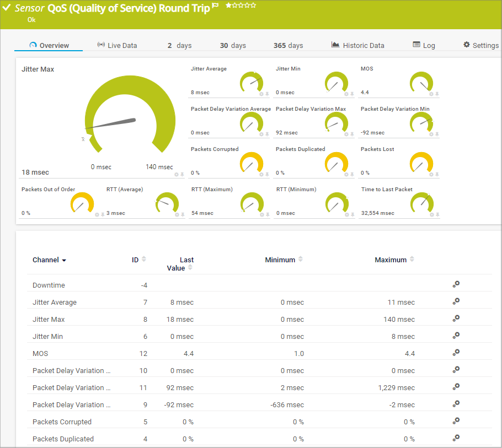The width and height of the screenshot is (502, 448).
Task: Open channel settings gear for Jitter Max row
Action: coord(456,319)
